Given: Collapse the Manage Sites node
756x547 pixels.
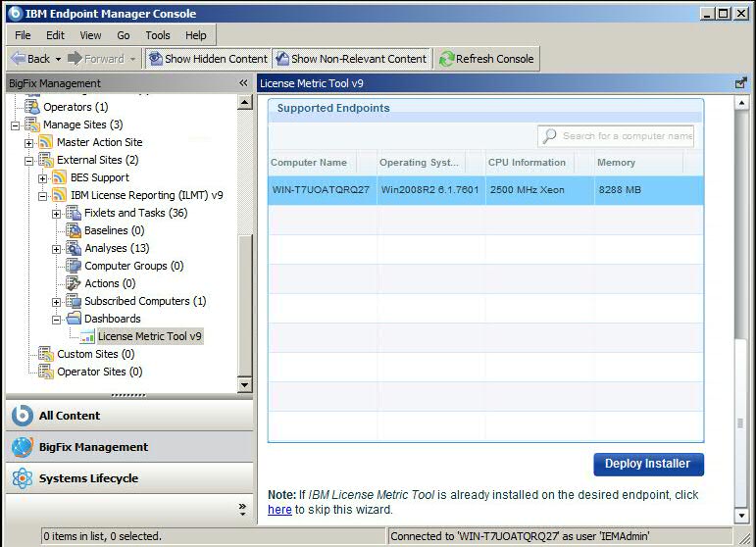Looking at the screenshot, I should (16, 125).
